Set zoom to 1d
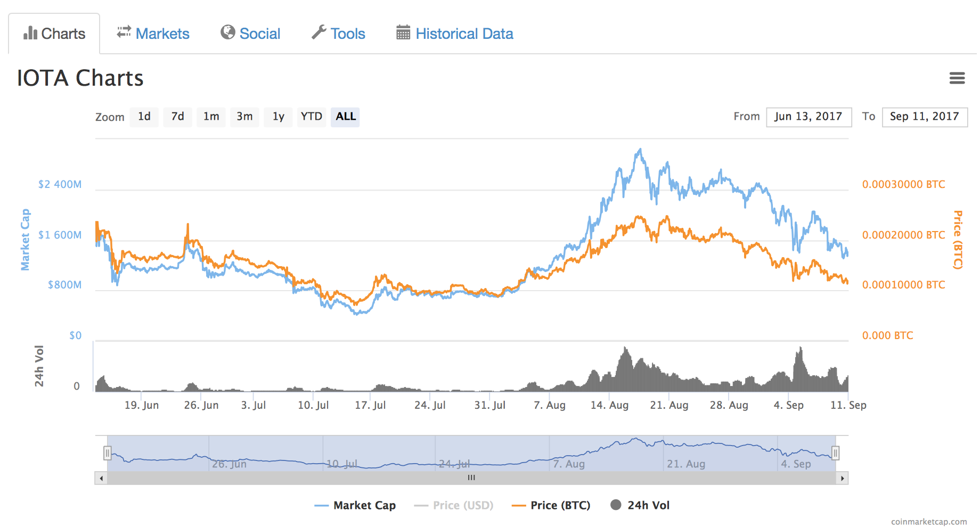This screenshot has height=527, width=980. [x=144, y=117]
